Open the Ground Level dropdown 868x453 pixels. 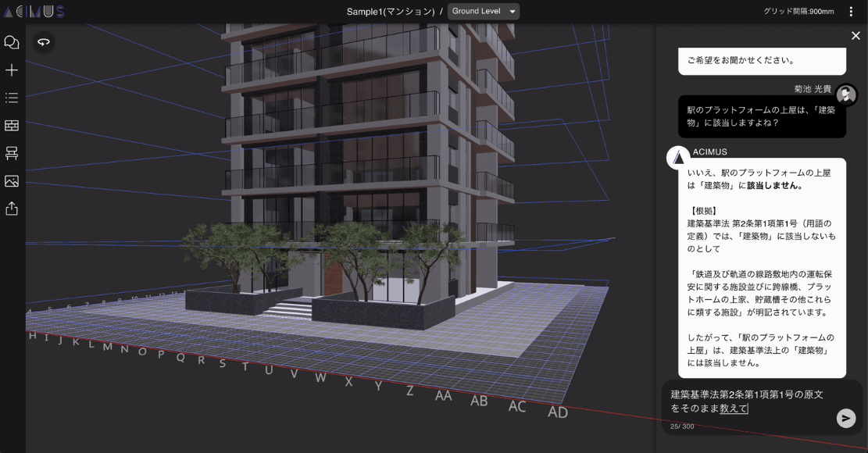coord(484,11)
